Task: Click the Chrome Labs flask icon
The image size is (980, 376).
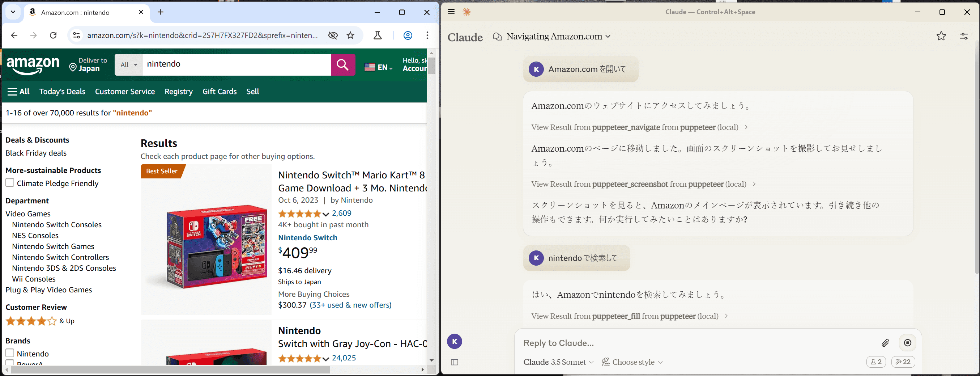Action: coord(378,35)
